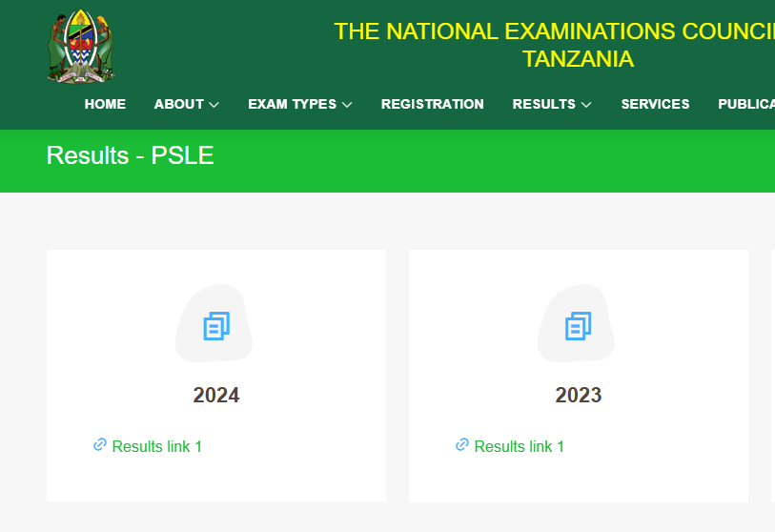Click the 2023 year heading
The height and width of the screenshot is (532, 775).
(579, 395)
